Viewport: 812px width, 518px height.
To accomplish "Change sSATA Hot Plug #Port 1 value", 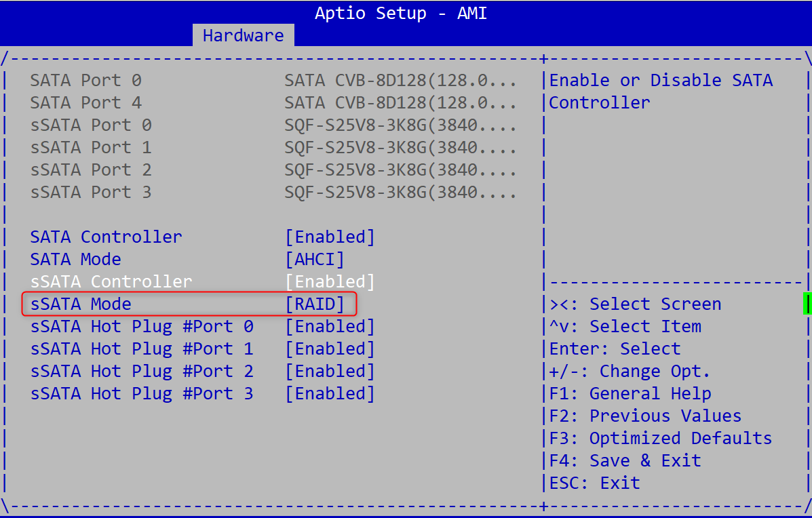I will click(x=330, y=349).
